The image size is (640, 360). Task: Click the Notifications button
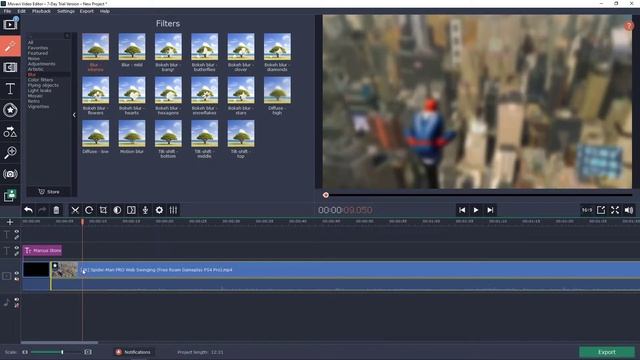[x=133, y=352]
